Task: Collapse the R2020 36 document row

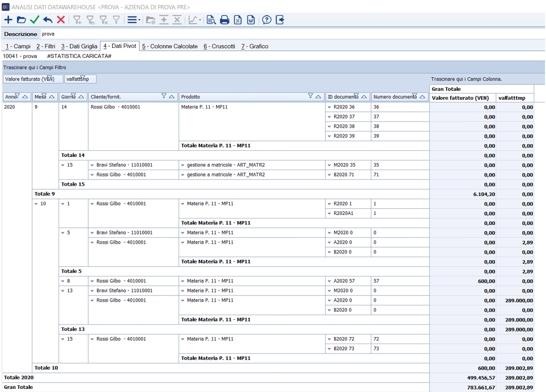Action: tap(330, 107)
